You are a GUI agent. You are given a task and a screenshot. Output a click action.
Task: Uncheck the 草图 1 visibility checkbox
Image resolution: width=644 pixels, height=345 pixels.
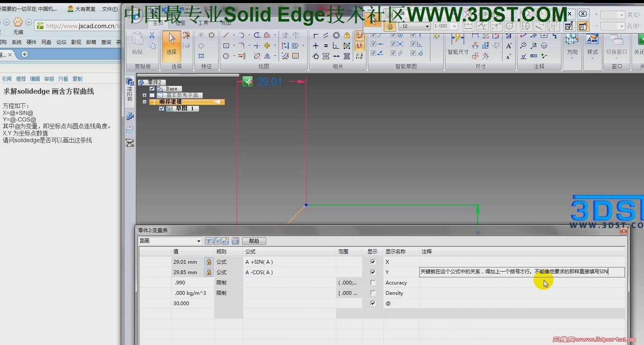(x=162, y=109)
